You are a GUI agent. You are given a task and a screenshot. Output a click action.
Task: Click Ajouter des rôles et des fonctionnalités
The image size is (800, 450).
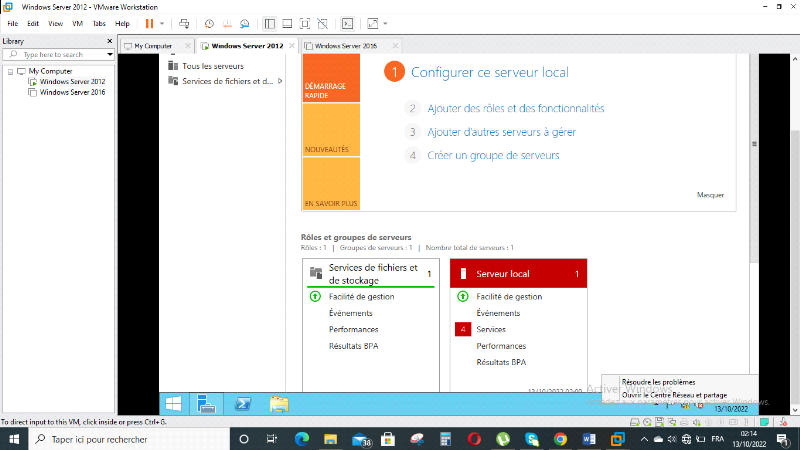[515, 108]
